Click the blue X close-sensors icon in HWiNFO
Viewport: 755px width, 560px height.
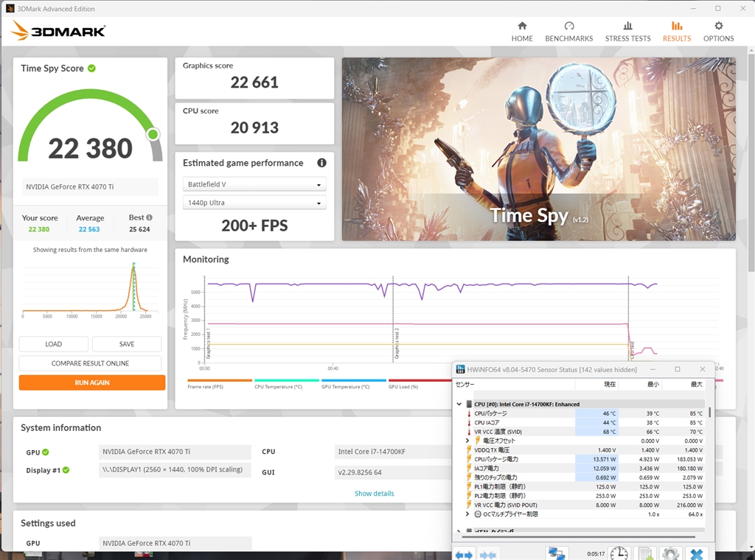tap(696, 554)
